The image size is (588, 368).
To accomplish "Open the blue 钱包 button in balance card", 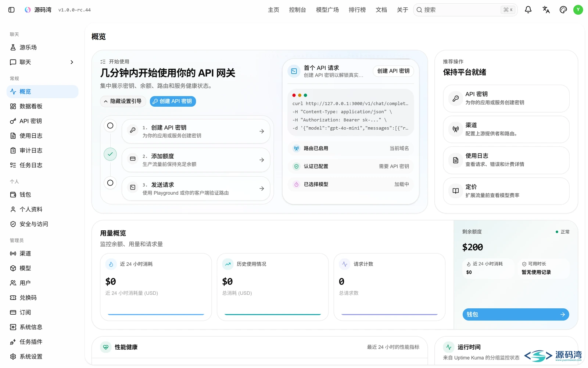I will pyautogui.click(x=516, y=315).
